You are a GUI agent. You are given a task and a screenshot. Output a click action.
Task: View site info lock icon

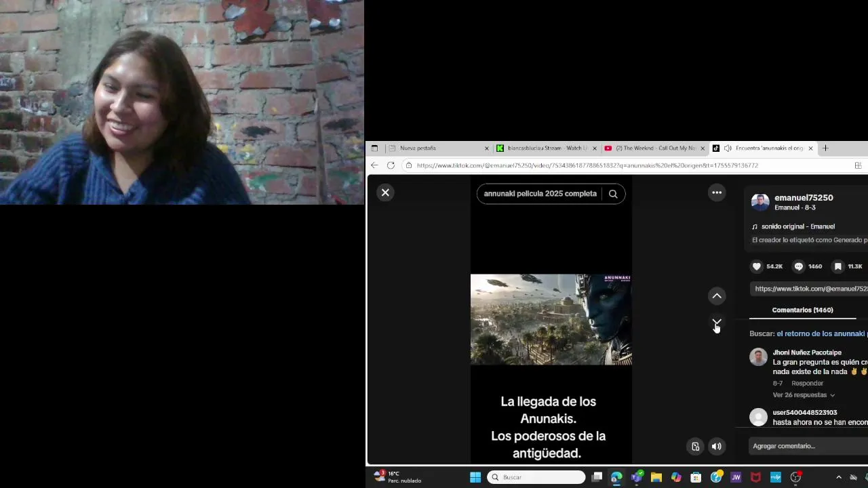pyautogui.click(x=408, y=165)
